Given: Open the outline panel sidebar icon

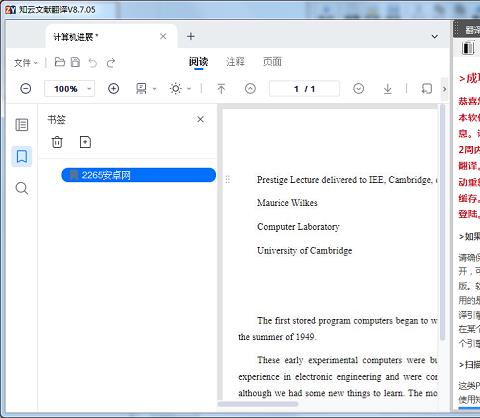Looking at the screenshot, I should pos(22,125).
